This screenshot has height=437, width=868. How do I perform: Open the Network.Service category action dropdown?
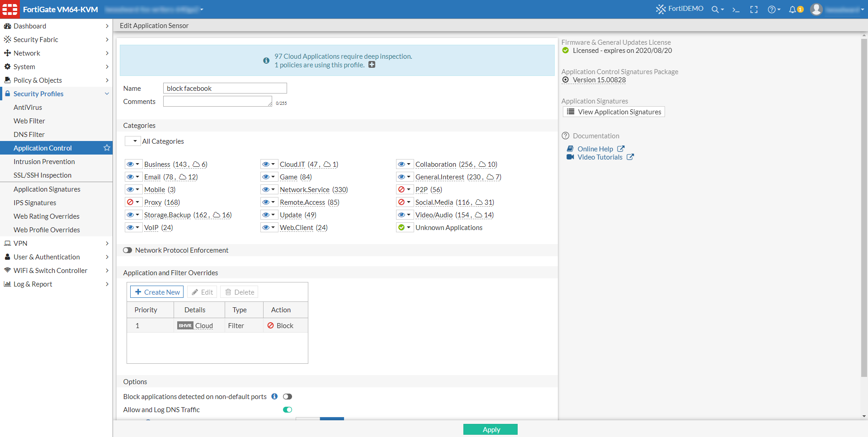[269, 189]
